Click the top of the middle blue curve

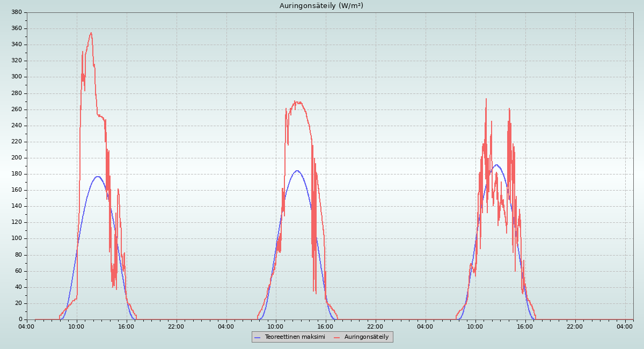point(297,171)
